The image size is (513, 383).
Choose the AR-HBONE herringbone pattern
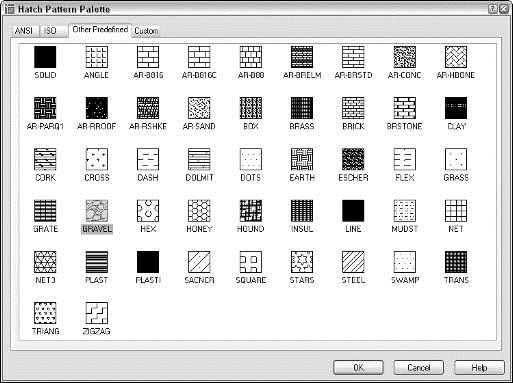click(456, 57)
